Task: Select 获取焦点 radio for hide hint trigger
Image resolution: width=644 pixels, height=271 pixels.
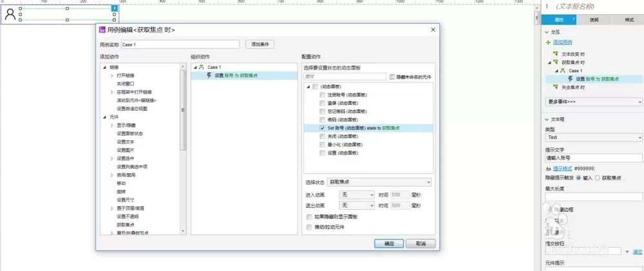Action: 597,178
